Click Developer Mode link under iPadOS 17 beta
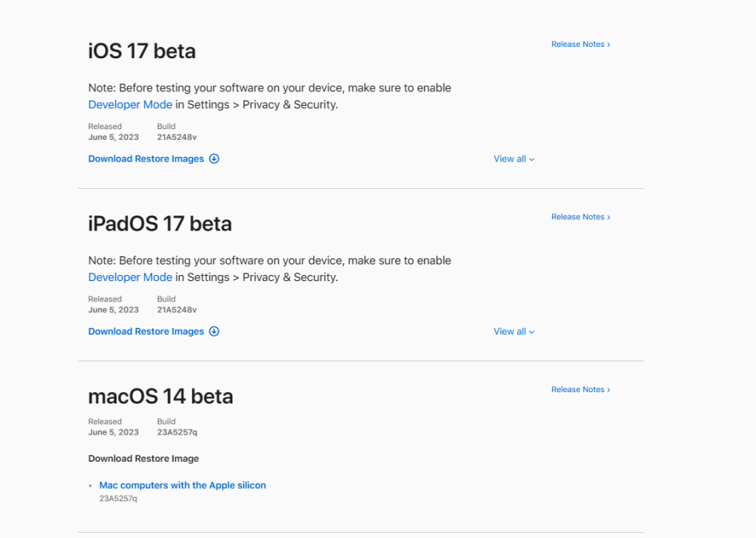 click(x=130, y=277)
